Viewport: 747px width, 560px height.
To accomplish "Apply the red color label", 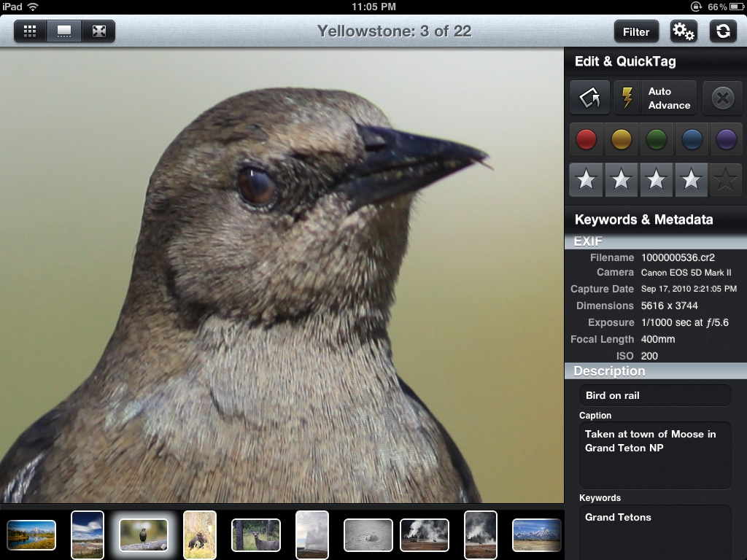I will point(587,139).
